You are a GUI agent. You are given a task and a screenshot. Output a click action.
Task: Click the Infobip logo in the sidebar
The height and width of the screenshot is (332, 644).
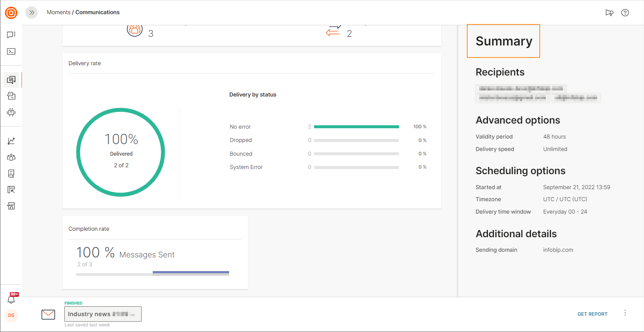(x=11, y=13)
